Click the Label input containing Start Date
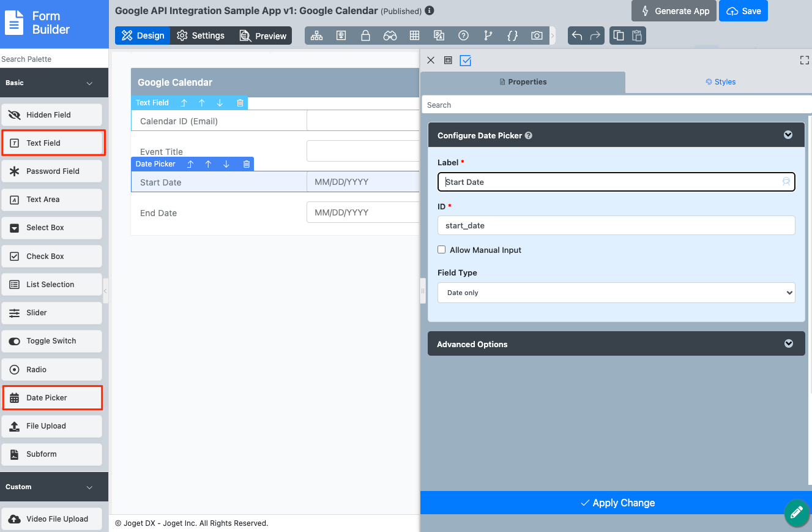Viewport: 812px width, 532px height. (x=616, y=182)
